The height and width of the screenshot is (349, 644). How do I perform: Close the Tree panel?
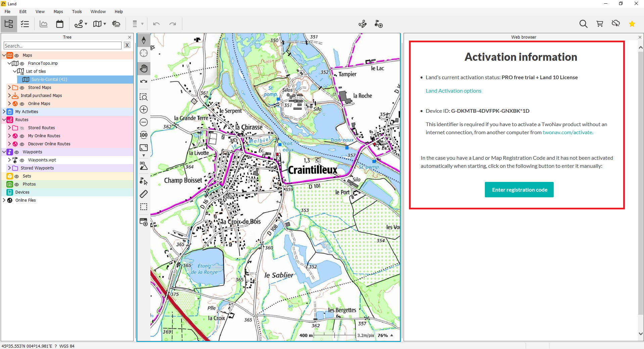(130, 37)
